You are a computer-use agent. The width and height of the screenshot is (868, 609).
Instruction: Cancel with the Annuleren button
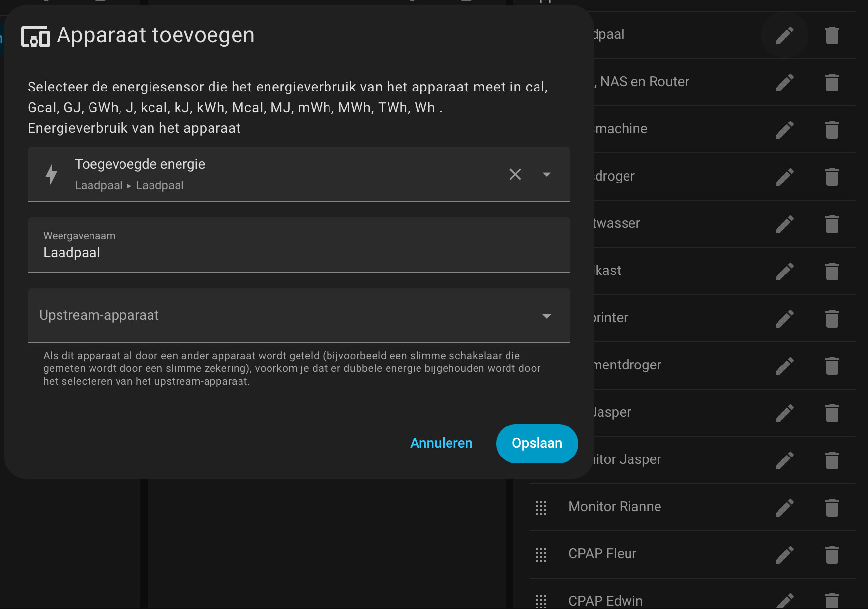(x=441, y=443)
